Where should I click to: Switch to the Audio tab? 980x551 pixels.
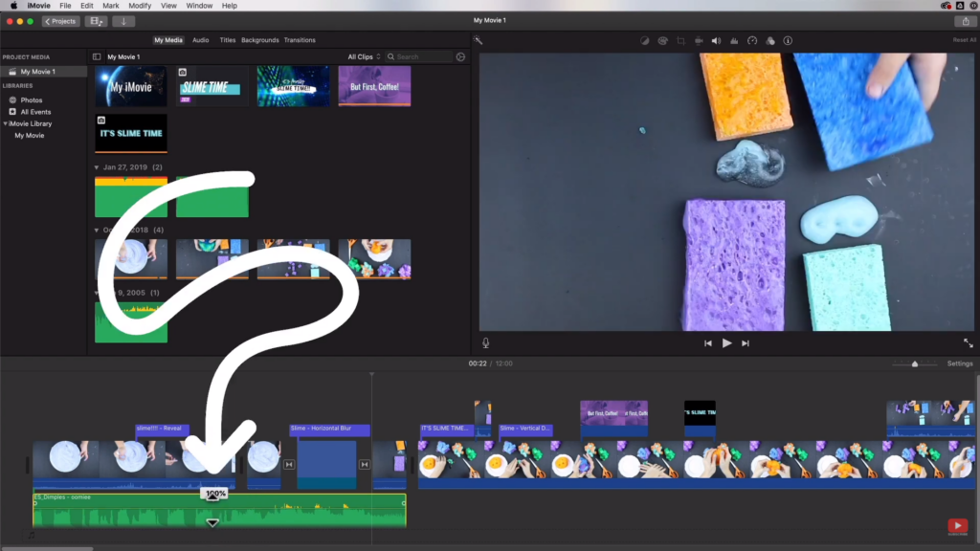click(201, 40)
